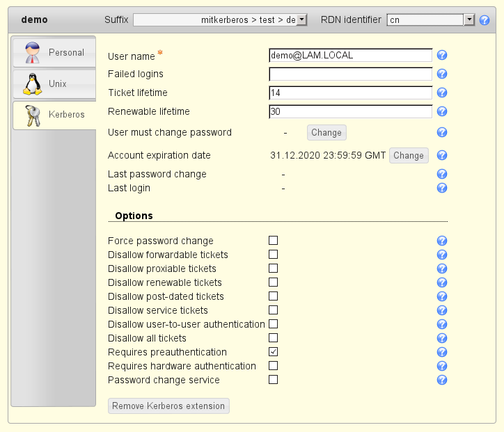
Task: Click help icon for Renewable lifetime
Action: click(x=441, y=111)
